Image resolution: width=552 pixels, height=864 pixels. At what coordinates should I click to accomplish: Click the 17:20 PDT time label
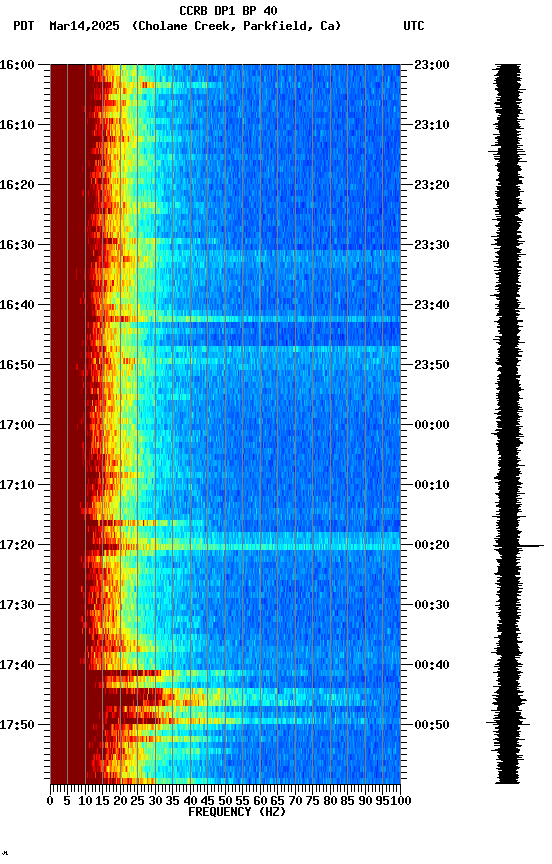(17, 545)
